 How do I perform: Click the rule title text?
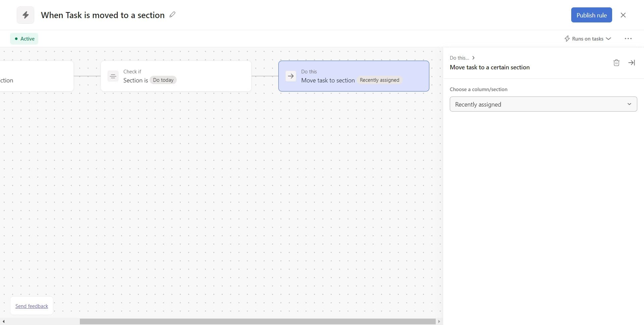tap(103, 15)
